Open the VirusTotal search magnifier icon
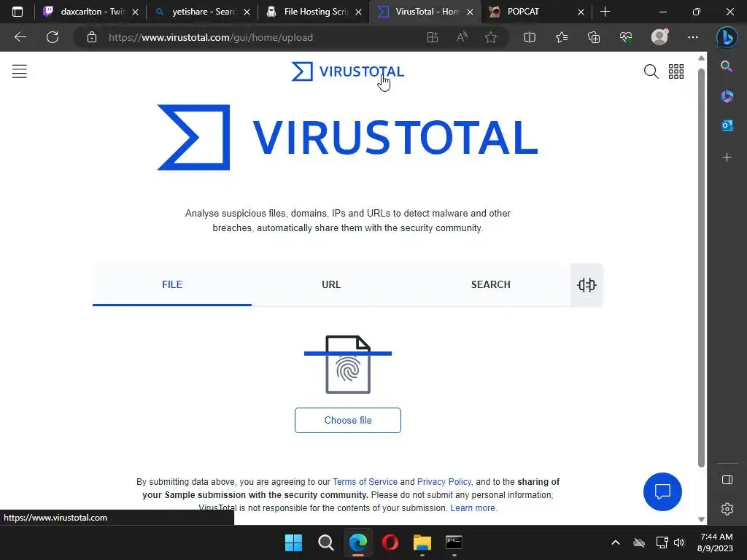The image size is (747, 560). coord(651,71)
